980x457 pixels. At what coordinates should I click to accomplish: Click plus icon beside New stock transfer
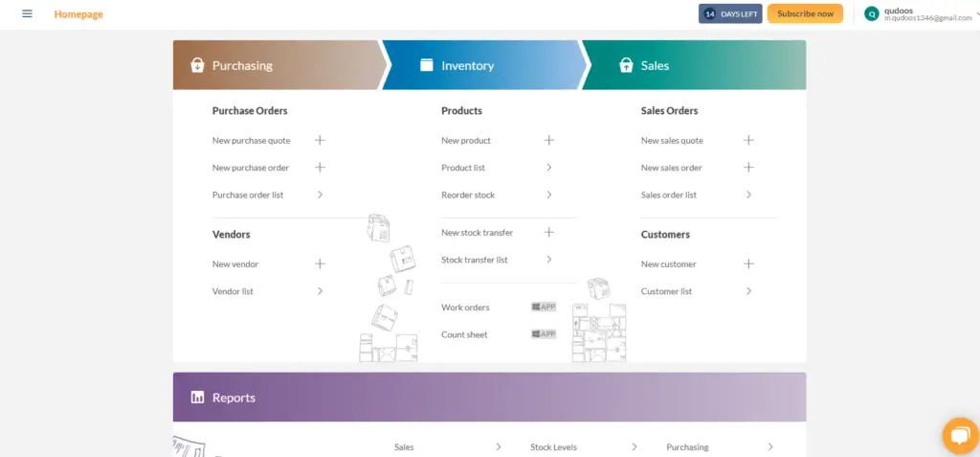click(x=548, y=232)
